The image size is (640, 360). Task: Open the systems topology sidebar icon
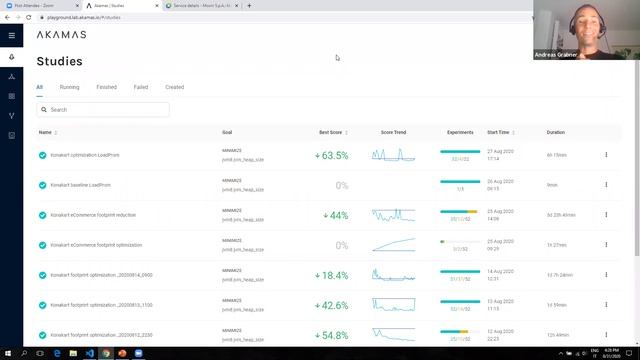pos(11,77)
